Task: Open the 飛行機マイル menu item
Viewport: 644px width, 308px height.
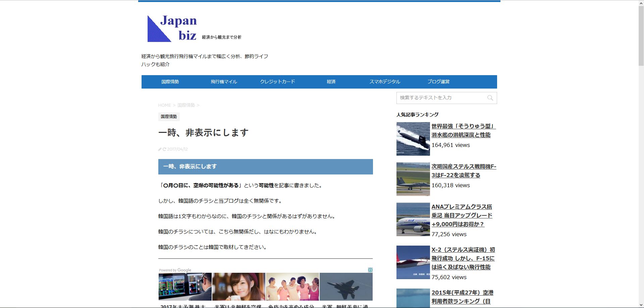Action: (224, 82)
